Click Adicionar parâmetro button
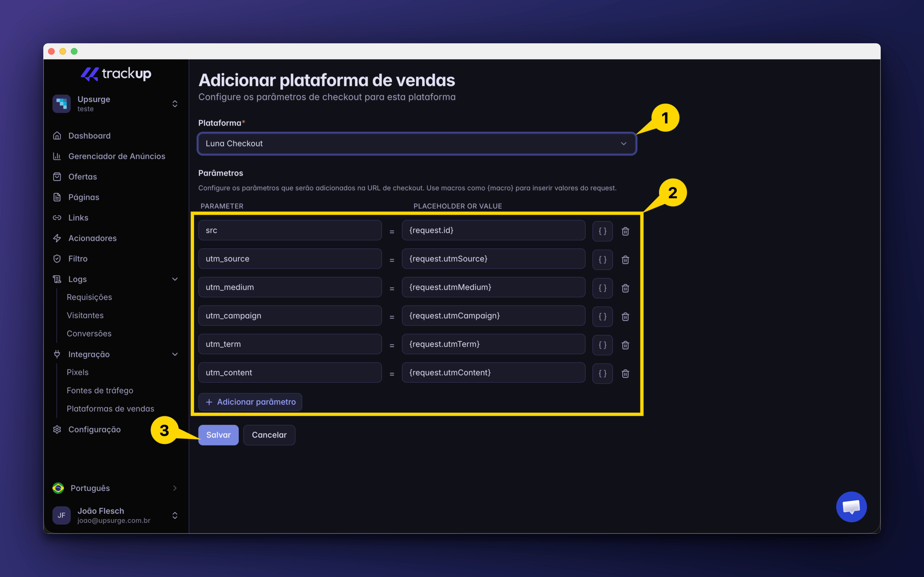This screenshot has height=577, width=924. [250, 402]
